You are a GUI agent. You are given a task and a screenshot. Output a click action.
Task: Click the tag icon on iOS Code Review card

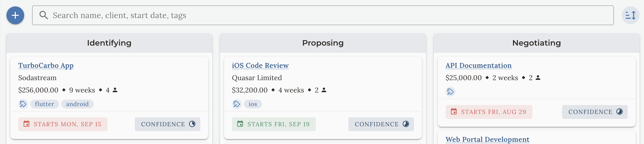coord(236,104)
